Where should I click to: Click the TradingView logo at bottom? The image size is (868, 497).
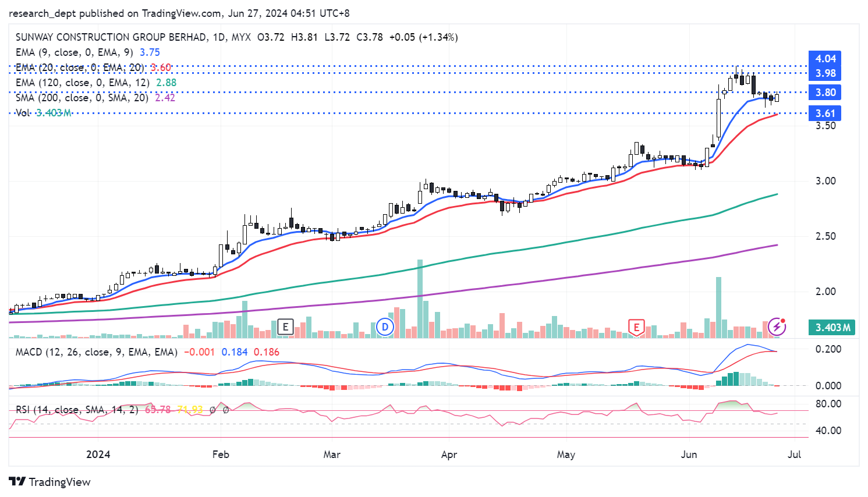click(x=50, y=482)
